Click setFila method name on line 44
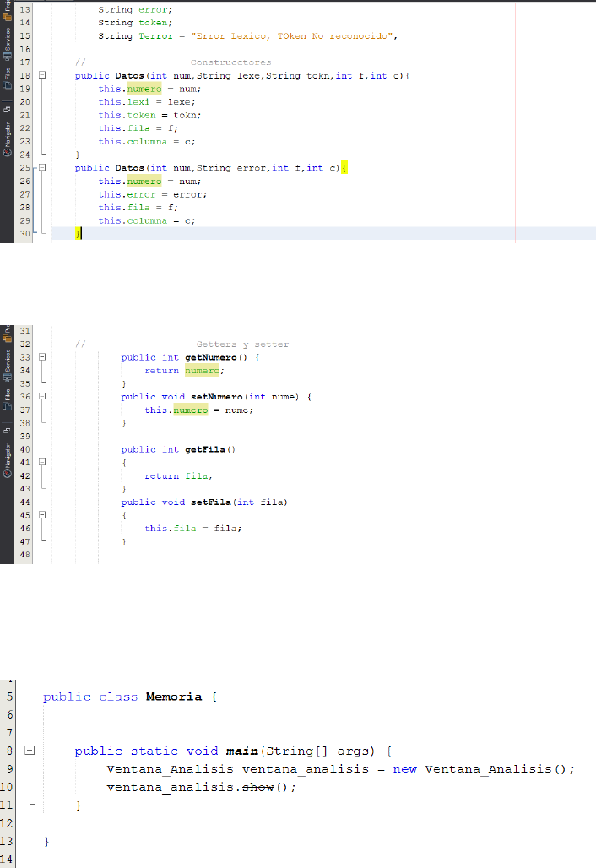The width and height of the screenshot is (596, 868). [x=211, y=502]
